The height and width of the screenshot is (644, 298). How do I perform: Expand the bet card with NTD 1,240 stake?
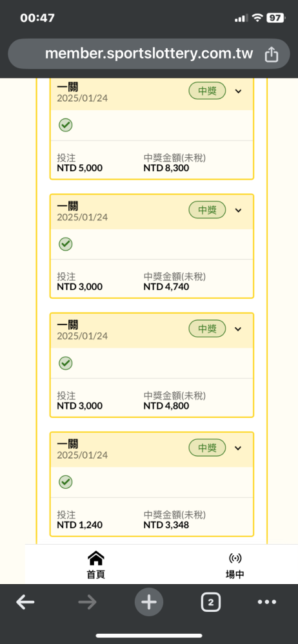tap(238, 448)
